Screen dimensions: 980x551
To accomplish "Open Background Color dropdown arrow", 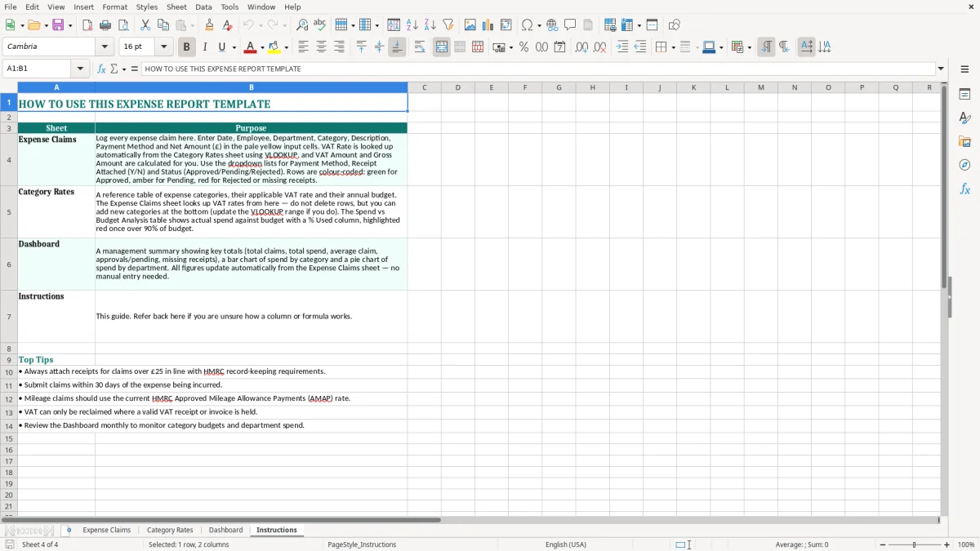I will coord(286,47).
